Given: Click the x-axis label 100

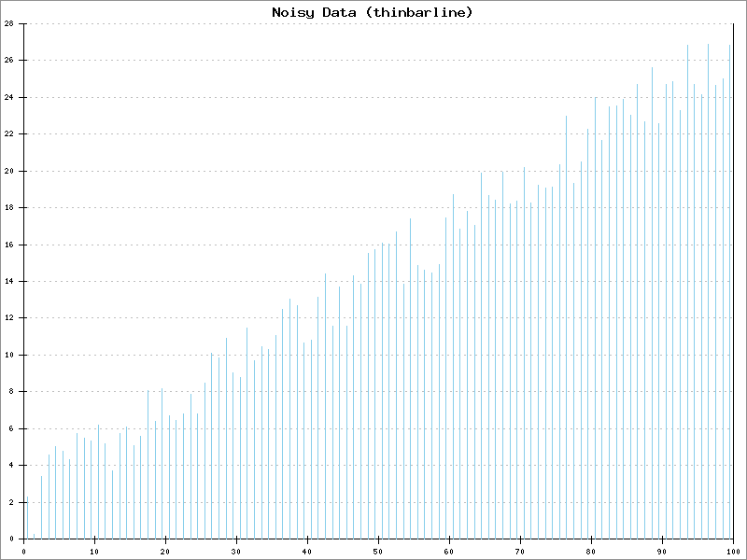Looking at the screenshot, I should coord(731,552).
